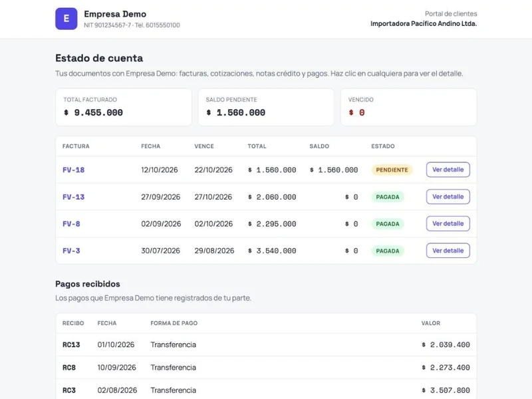The height and width of the screenshot is (399, 532).
Task: Click due date 22/10/2026
Action: 213,170
